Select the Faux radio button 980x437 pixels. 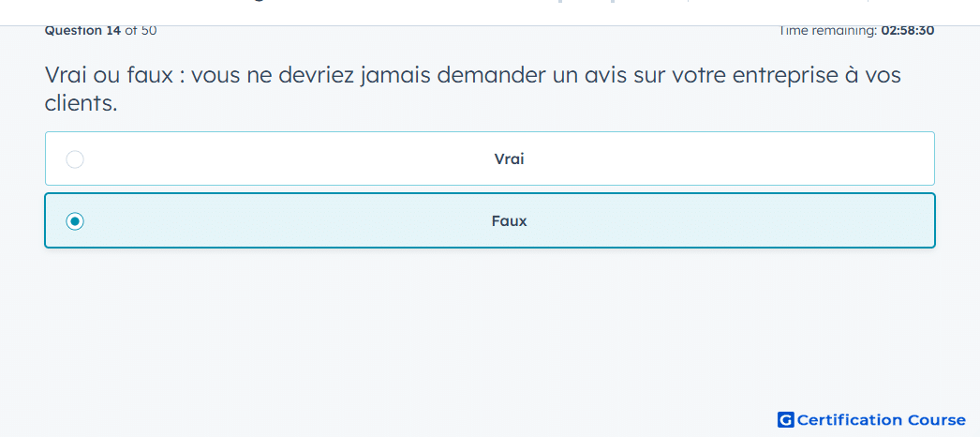(75, 221)
